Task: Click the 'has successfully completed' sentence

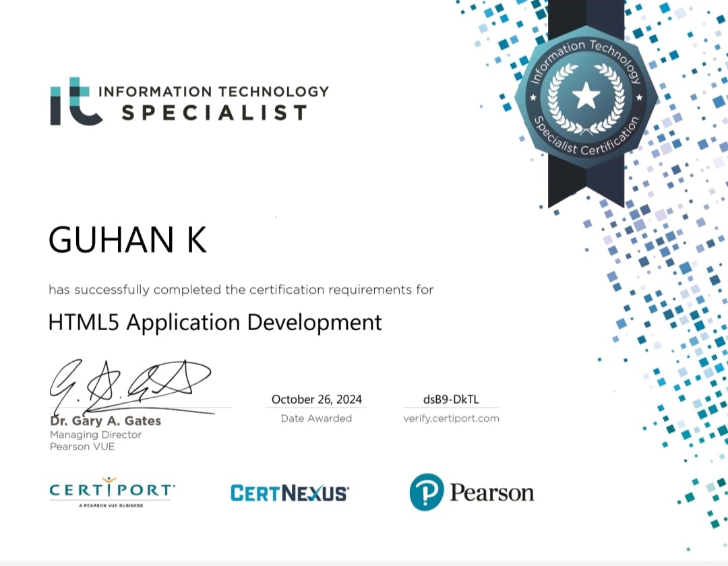Action: pos(241,290)
